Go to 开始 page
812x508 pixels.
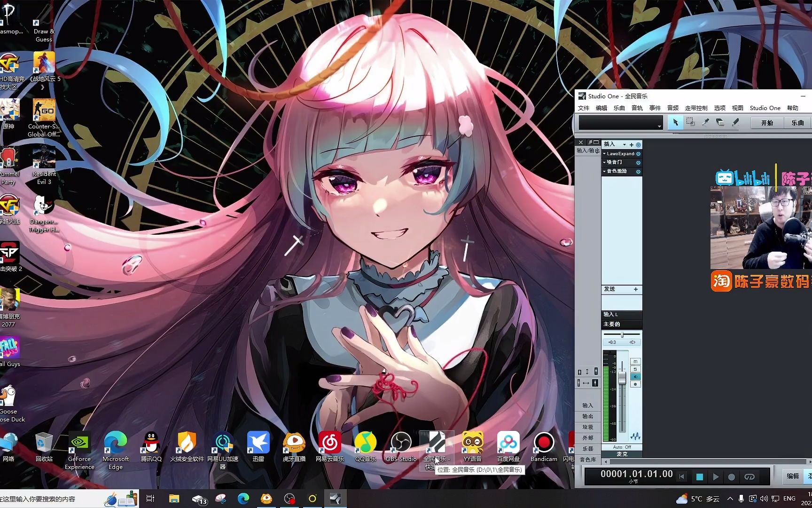point(767,123)
